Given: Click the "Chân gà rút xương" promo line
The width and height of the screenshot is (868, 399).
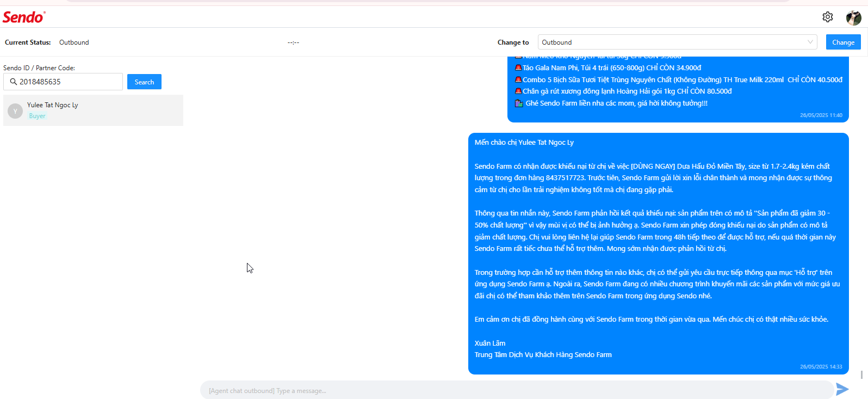Looking at the screenshot, I should [623, 91].
